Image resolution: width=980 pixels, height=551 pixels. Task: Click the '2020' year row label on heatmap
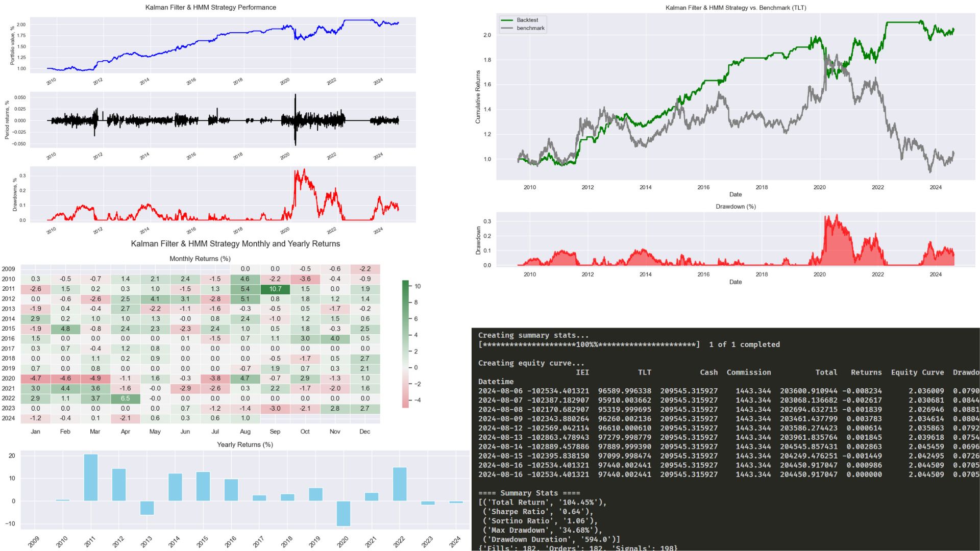pyautogui.click(x=9, y=379)
